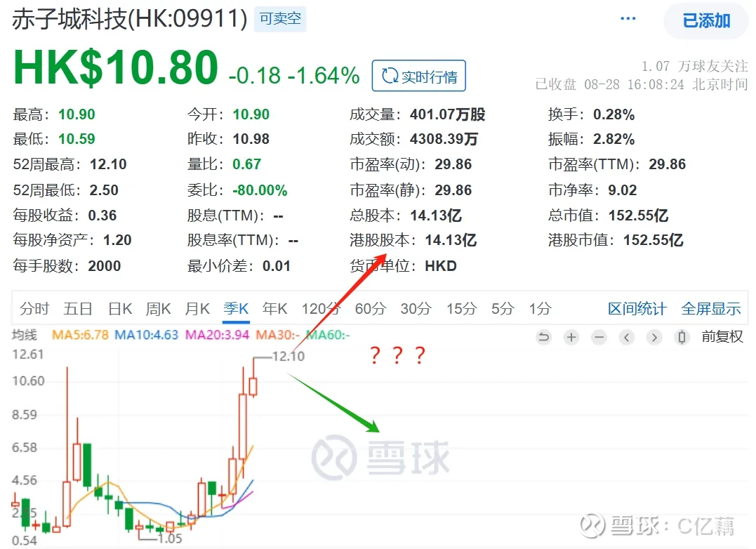Click the 可卖空 tag
Viewport: 756px width, 549px height.
click(x=280, y=19)
